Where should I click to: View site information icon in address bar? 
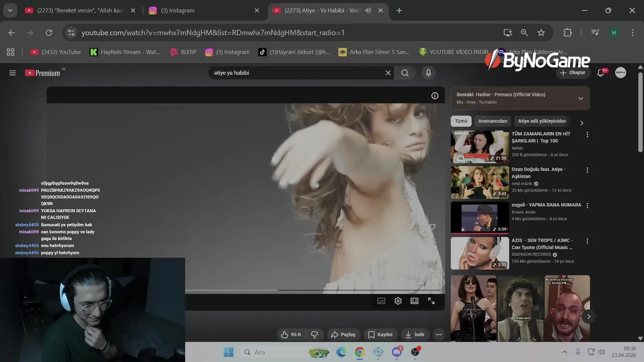tap(71, 33)
